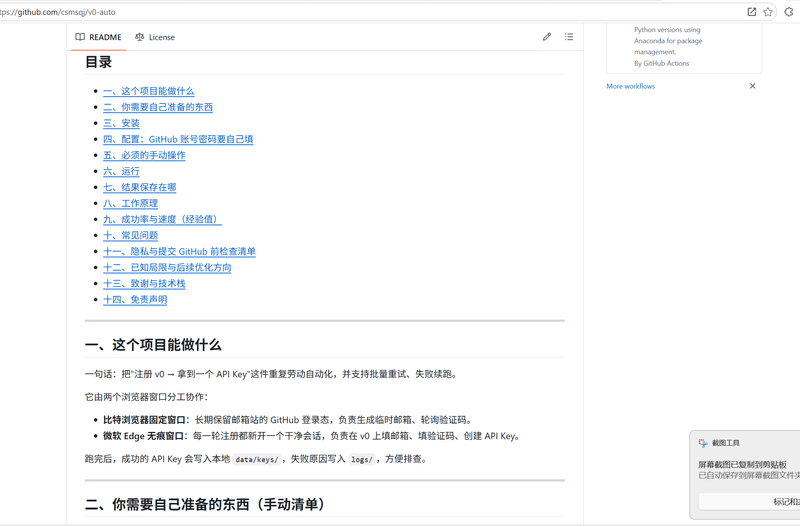Open the README outline list icon
Screen dimensions: 800x527
point(569,37)
